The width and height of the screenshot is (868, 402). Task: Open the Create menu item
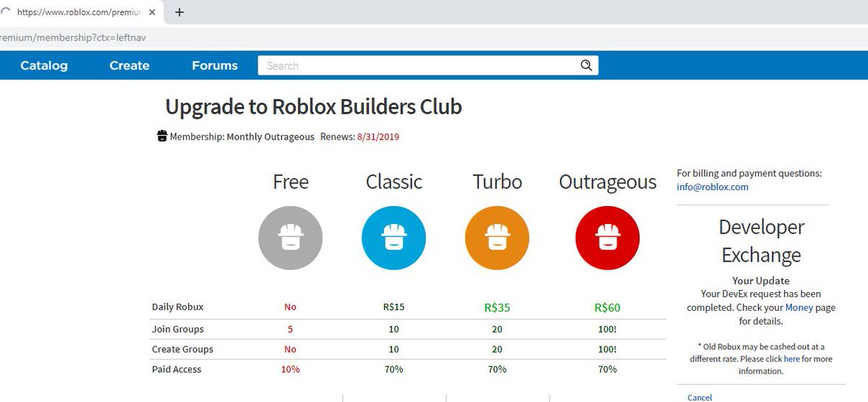[x=129, y=66]
